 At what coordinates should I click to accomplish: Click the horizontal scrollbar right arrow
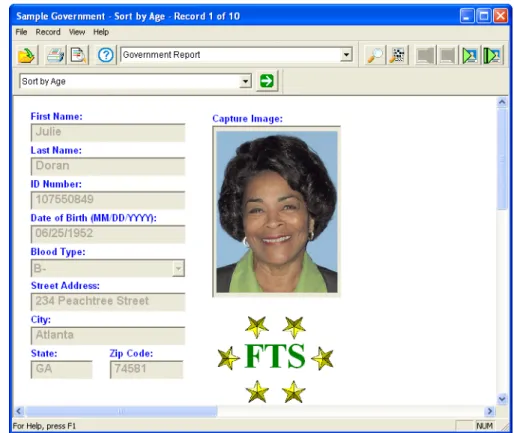coord(490,411)
